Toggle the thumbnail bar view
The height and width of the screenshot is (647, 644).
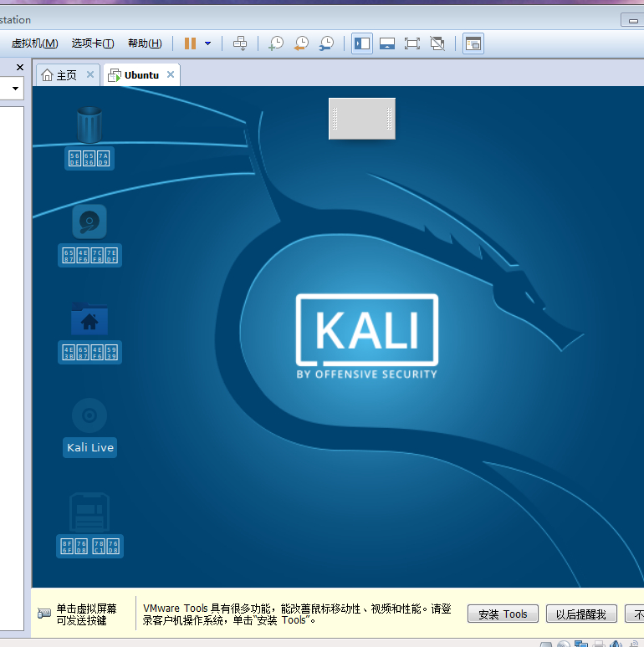[x=387, y=43]
